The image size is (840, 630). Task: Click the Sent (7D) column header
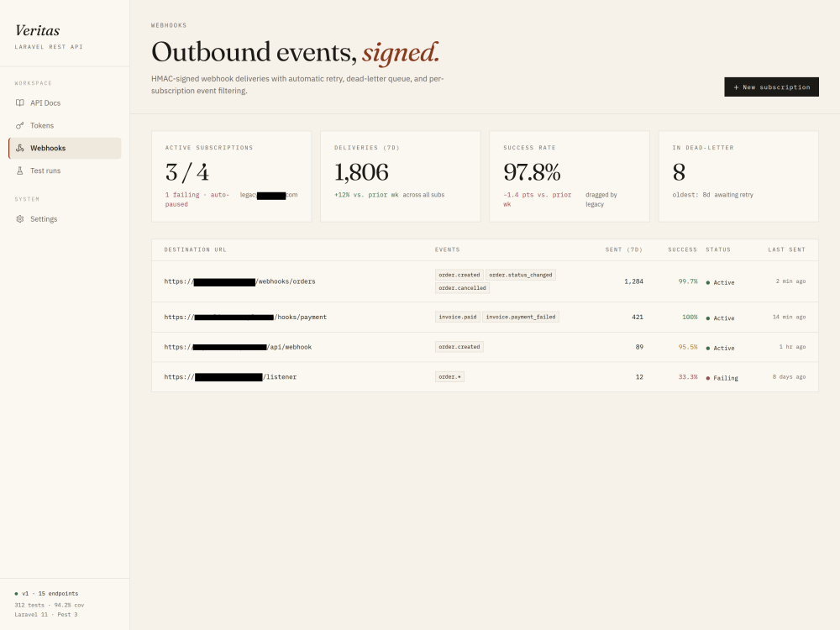pyautogui.click(x=624, y=249)
